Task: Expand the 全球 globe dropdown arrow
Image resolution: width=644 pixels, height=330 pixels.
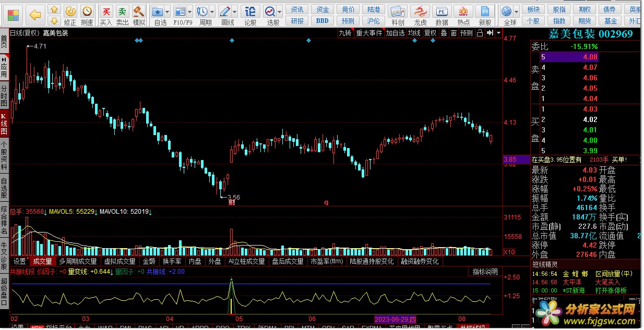Action: click(517, 11)
